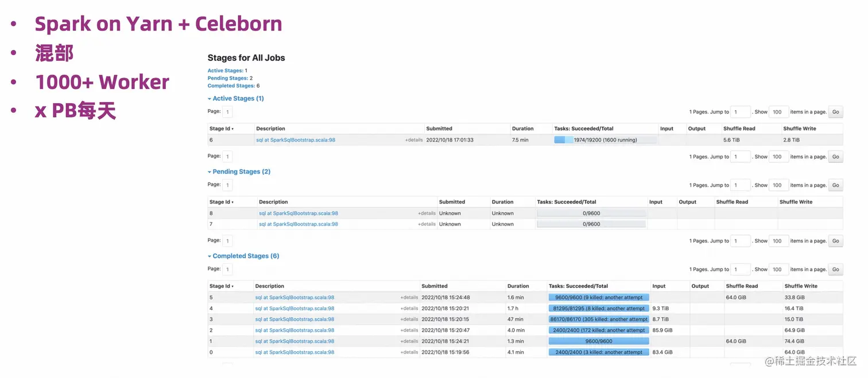Sort Pending Stages by Tasks: Succeeded/Total column
This screenshot has width=868, height=378.
pyautogui.click(x=567, y=202)
